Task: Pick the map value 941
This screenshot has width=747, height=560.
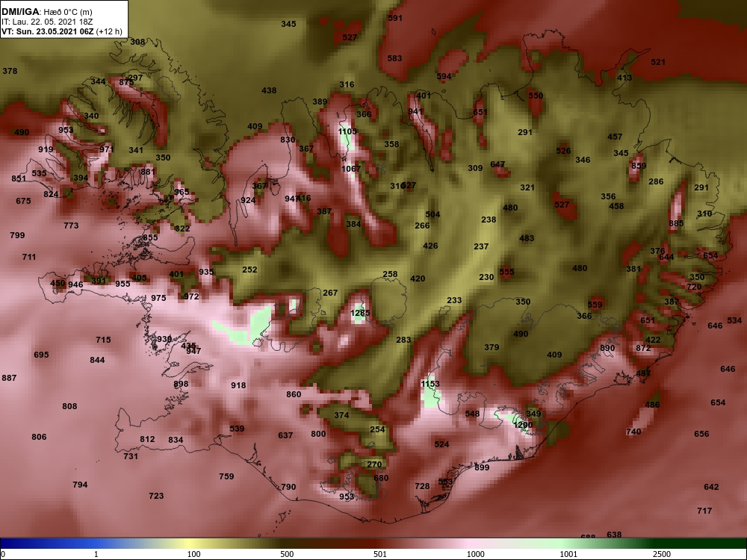Action: point(415,112)
